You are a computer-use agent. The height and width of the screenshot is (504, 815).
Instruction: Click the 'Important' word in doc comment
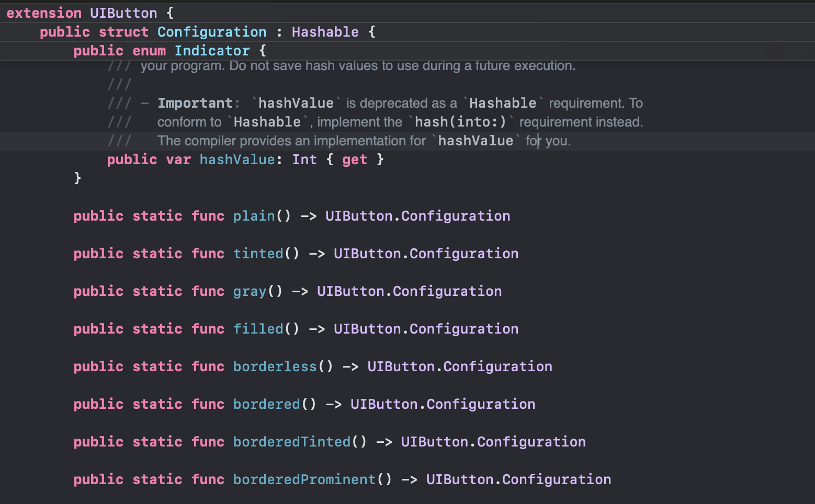[x=195, y=103]
